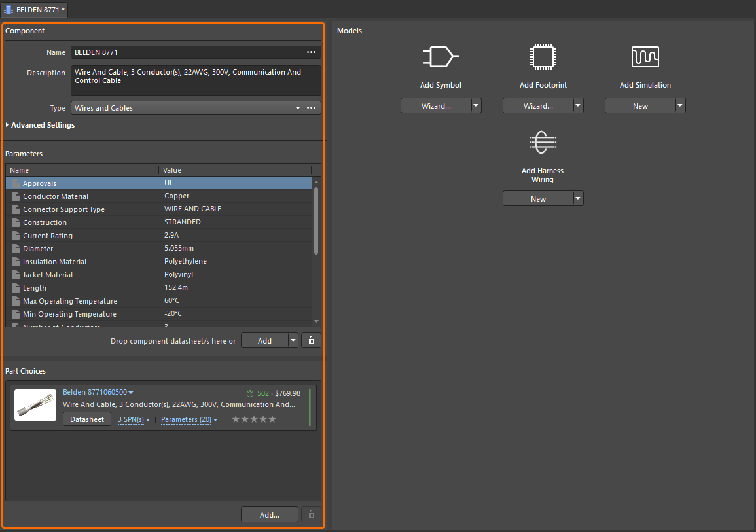Click the trash icon beside Add in Part Choices
Screen dimensions: 756x532
[x=310, y=514]
